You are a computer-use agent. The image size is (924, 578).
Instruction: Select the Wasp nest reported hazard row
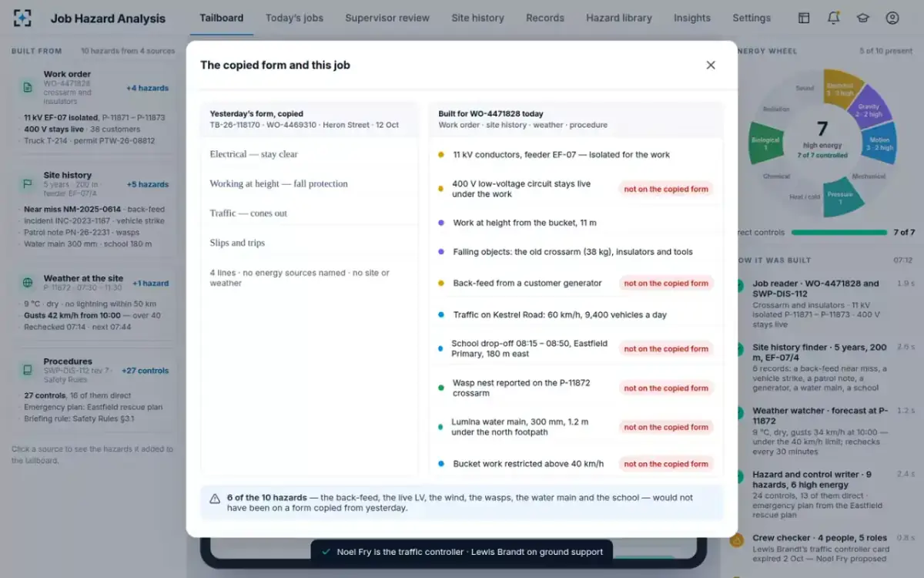[576, 388]
